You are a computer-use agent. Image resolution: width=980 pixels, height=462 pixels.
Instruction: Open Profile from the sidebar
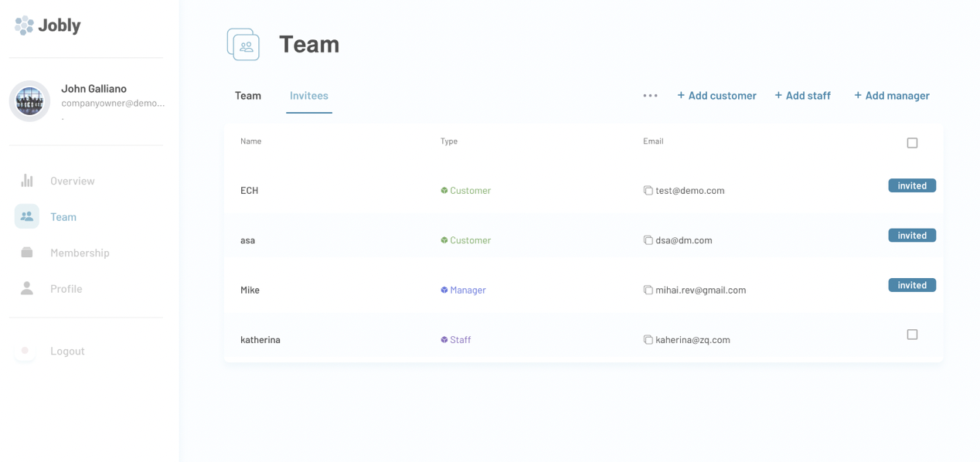click(x=66, y=289)
